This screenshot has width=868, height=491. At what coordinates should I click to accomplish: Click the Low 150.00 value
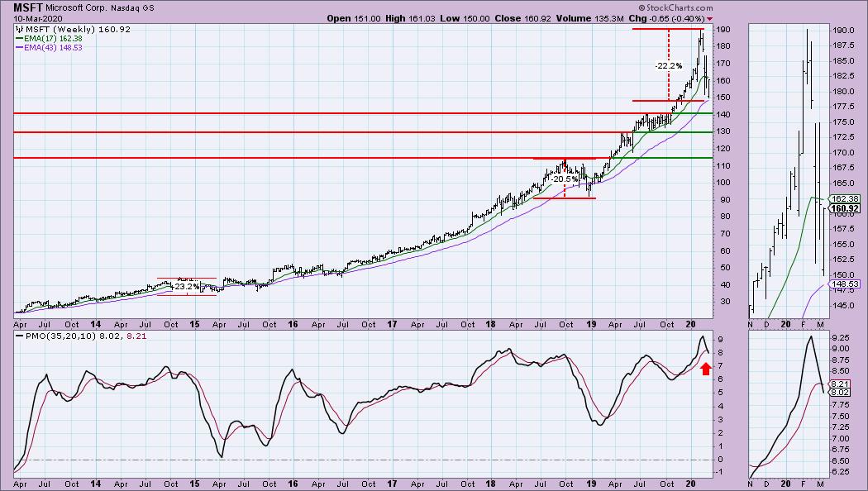pos(465,18)
